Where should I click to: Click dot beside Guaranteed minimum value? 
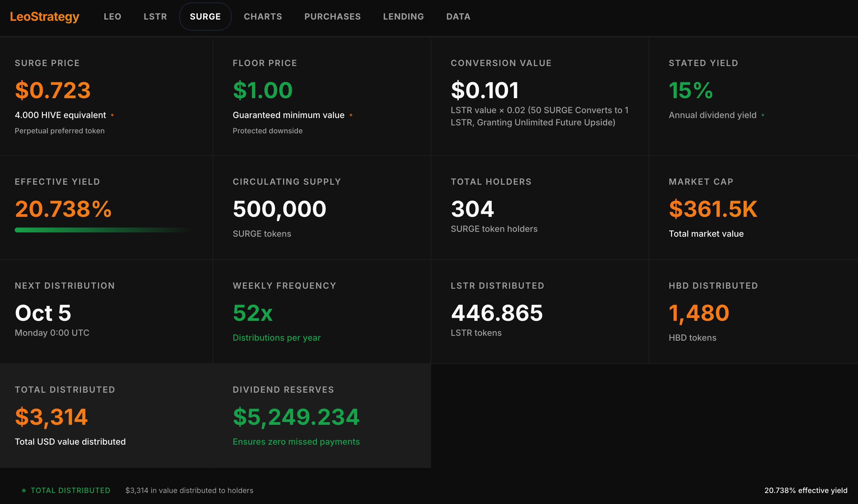[x=351, y=115]
